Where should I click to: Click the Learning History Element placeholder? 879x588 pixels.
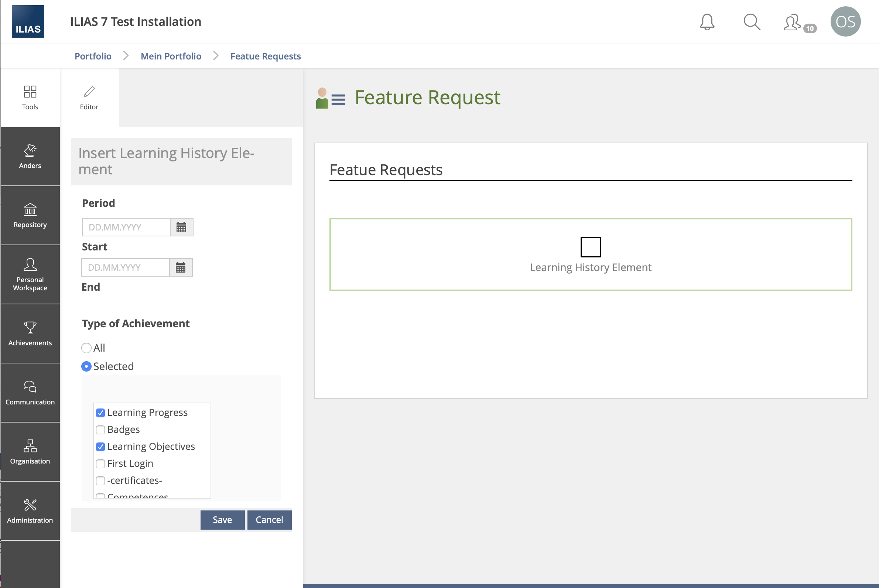(x=590, y=254)
